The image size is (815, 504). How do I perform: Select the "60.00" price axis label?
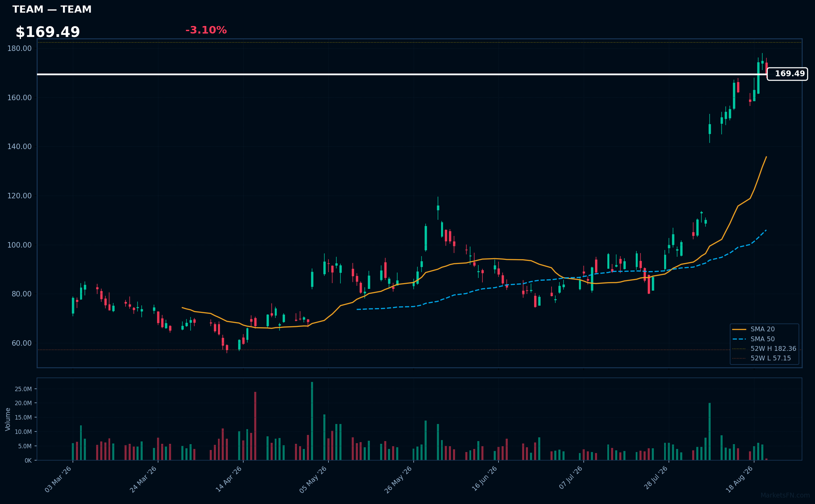(x=22, y=343)
